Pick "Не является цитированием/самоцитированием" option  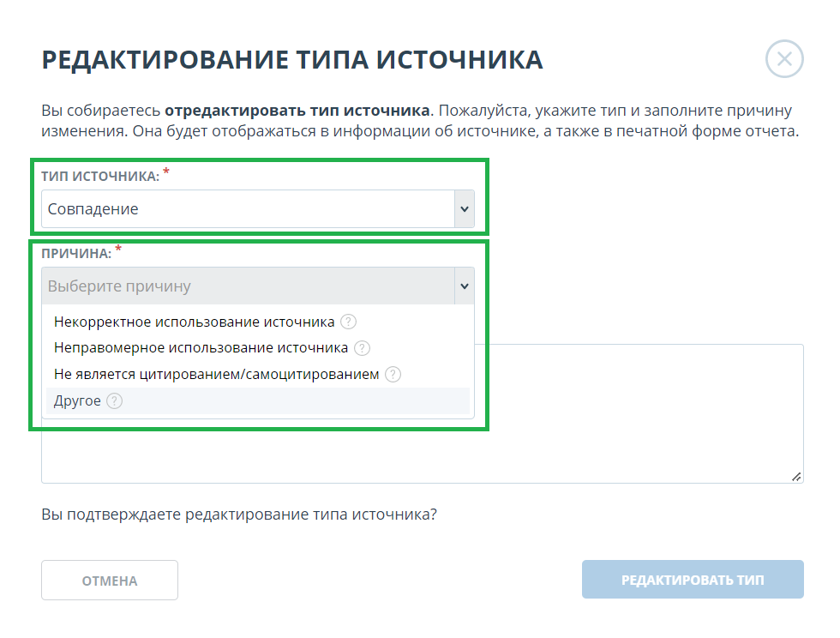(216, 374)
